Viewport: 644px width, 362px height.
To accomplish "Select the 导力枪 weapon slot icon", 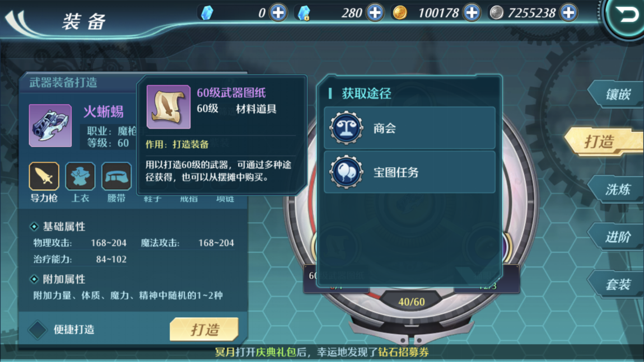I will tap(44, 176).
